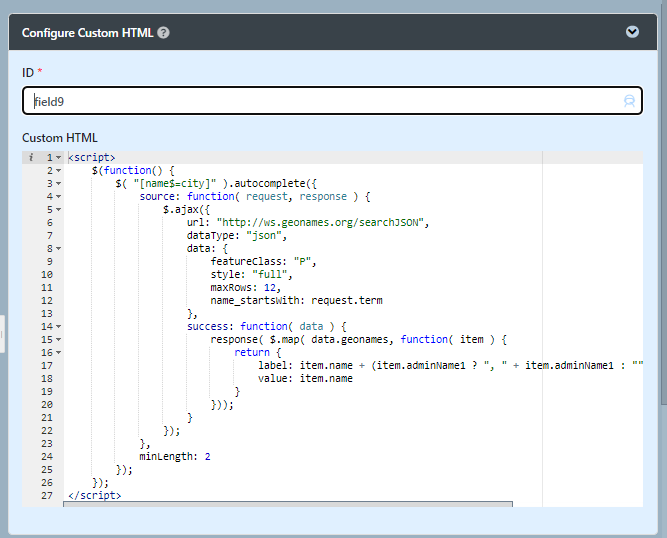Click the side panel handle on left edge

(3, 333)
